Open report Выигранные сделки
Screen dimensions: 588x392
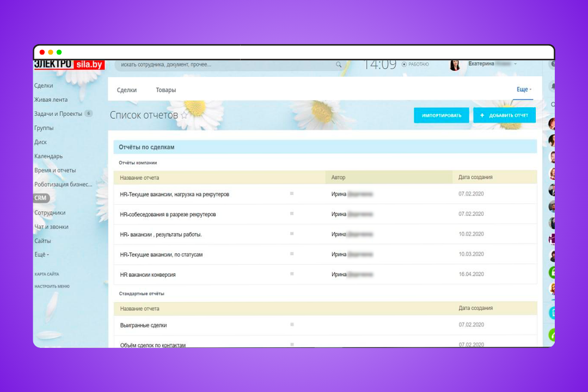coord(143,325)
